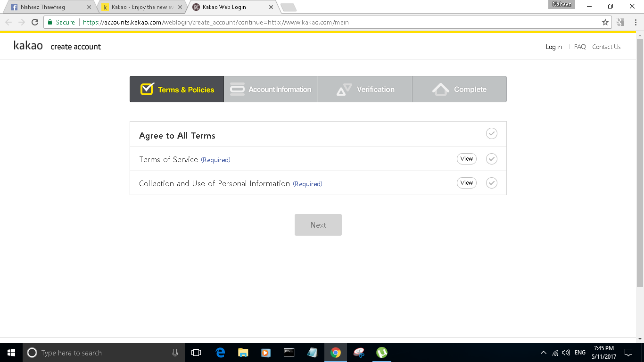Image resolution: width=644 pixels, height=362 pixels.
Task: Open the media player taskbar icon
Action: [266, 353]
